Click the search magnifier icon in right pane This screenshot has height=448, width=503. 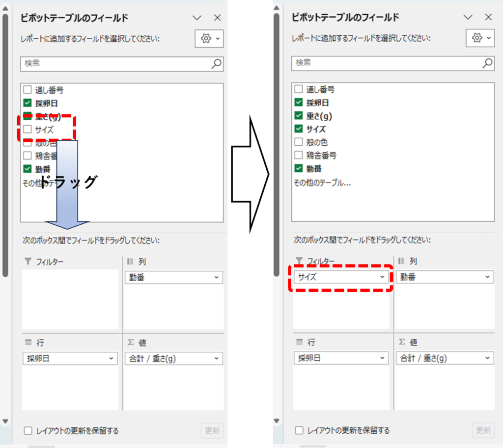pyautogui.click(x=487, y=63)
